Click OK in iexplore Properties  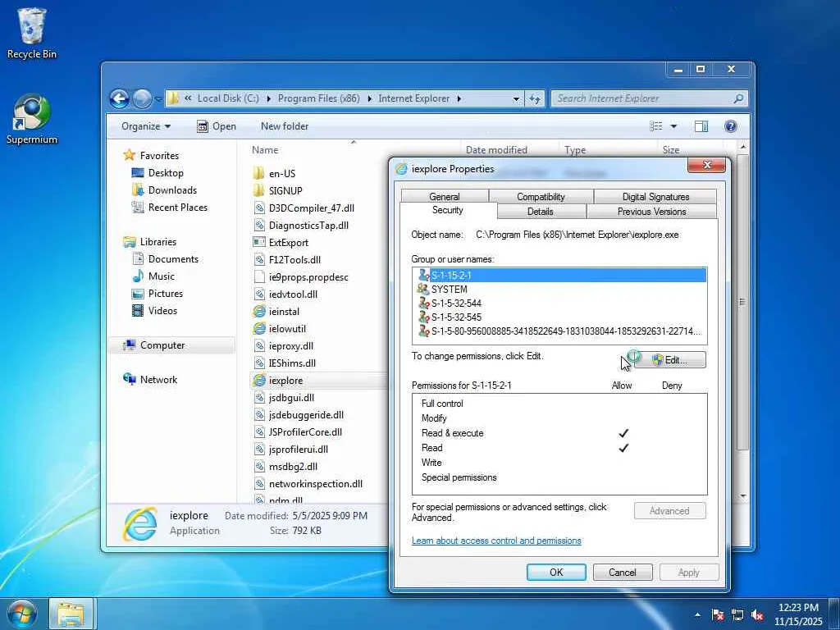[x=556, y=572]
